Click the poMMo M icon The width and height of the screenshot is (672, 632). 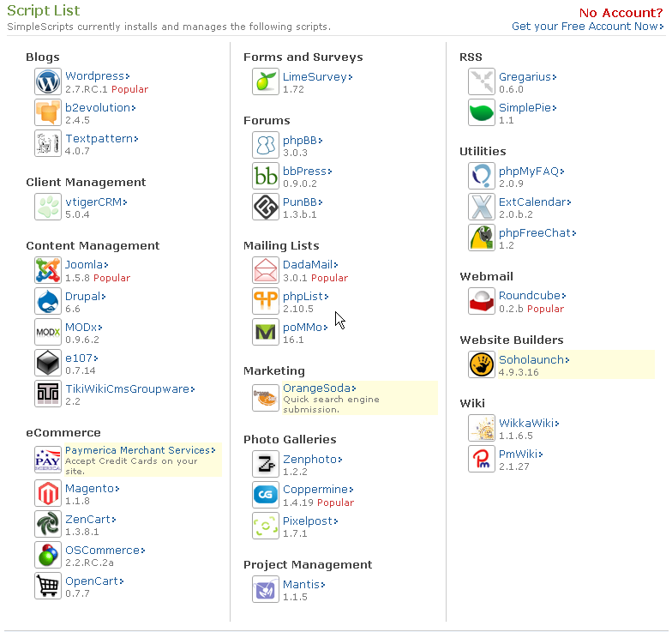click(266, 332)
